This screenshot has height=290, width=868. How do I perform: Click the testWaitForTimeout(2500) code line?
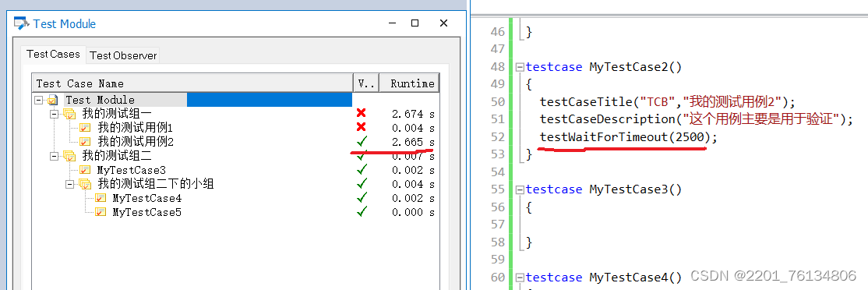(x=628, y=136)
